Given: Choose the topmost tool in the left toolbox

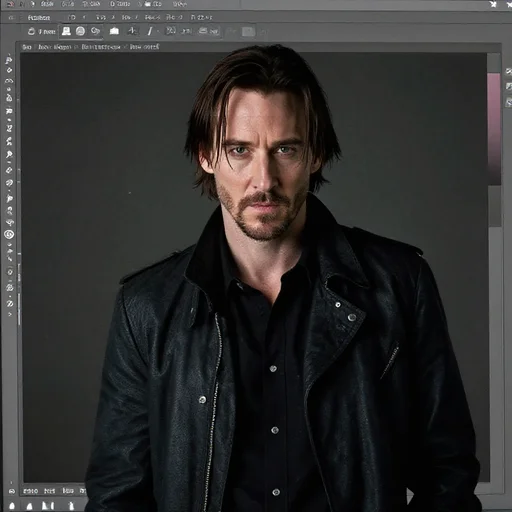Looking at the screenshot, I should point(9,60).
